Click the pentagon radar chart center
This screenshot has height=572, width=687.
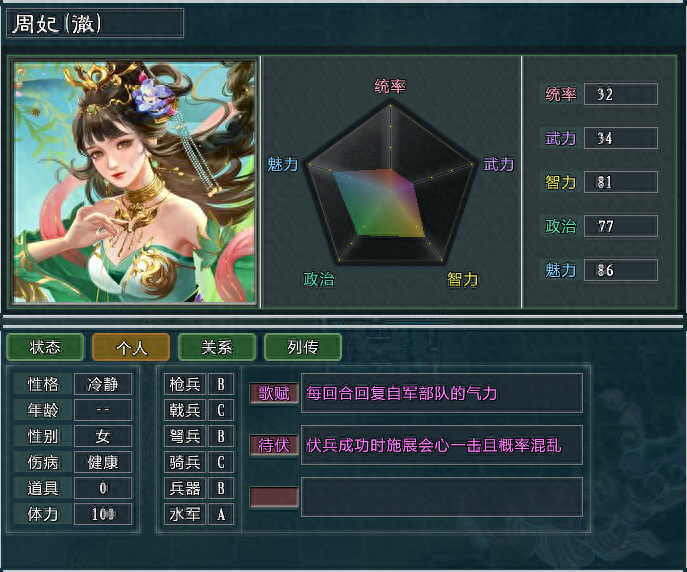pyautogui.click(x=390, y=191)
